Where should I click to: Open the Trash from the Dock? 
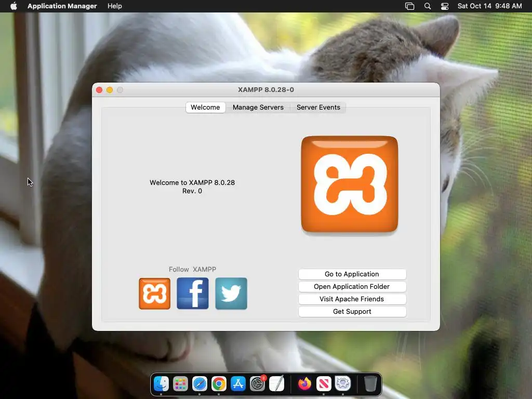click(x=370, y=384)
